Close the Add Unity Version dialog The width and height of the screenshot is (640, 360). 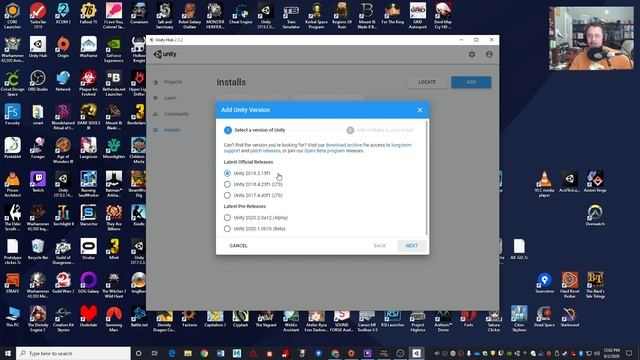pos(420,110)
